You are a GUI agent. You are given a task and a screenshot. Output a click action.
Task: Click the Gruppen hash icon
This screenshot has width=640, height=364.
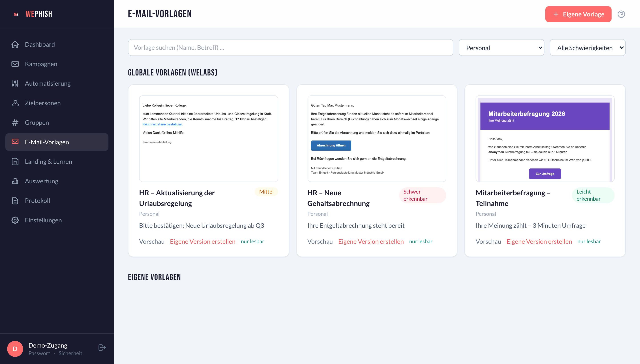click(x=15, y=123)
